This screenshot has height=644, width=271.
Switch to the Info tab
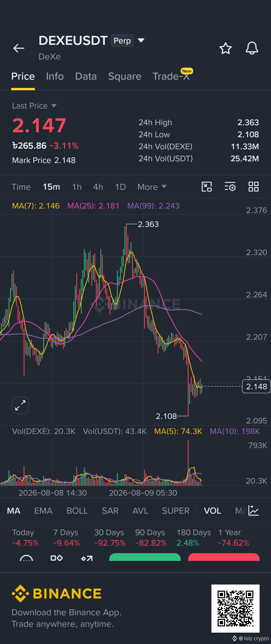(x=55, y=76)
